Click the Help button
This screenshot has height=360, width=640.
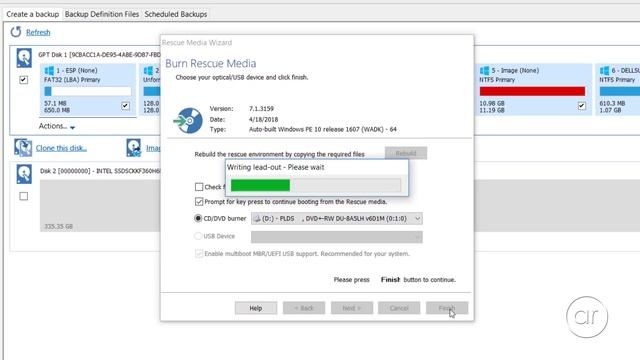(x=256, y=308)
